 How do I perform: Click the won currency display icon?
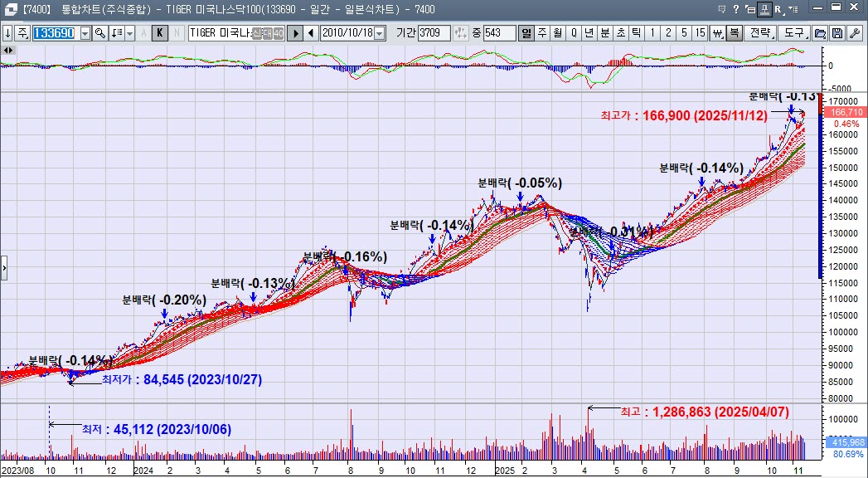click(x=717, y=33)
